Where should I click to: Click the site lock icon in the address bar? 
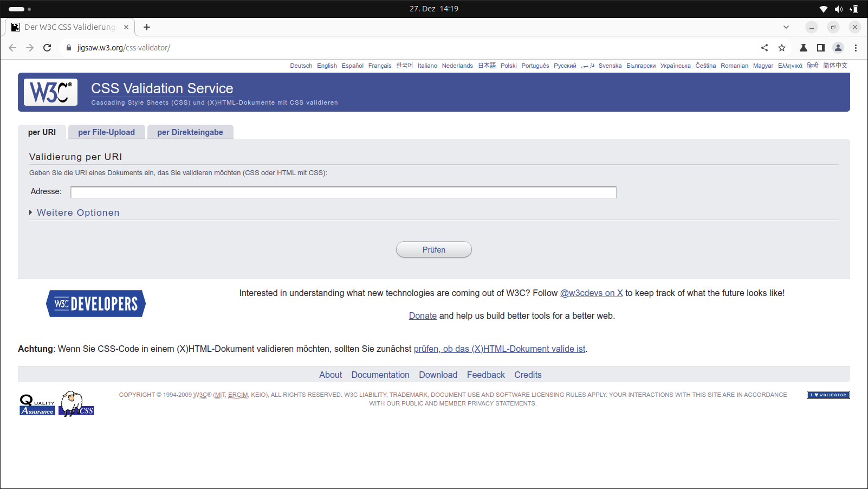pos(68,48)
